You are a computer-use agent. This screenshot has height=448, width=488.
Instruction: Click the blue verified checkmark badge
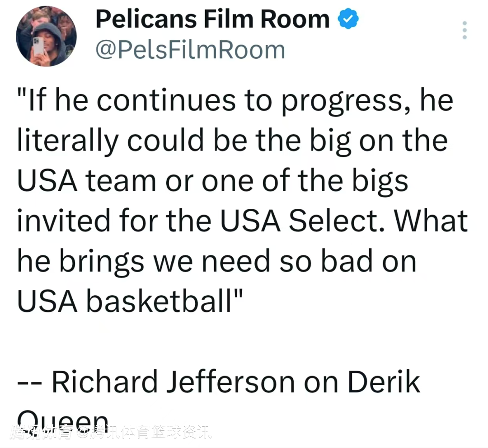348,19
